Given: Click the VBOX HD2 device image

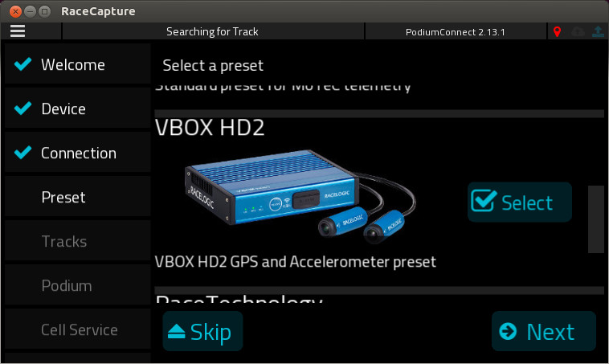Looking at the screenshot, I should click(300, 196).
